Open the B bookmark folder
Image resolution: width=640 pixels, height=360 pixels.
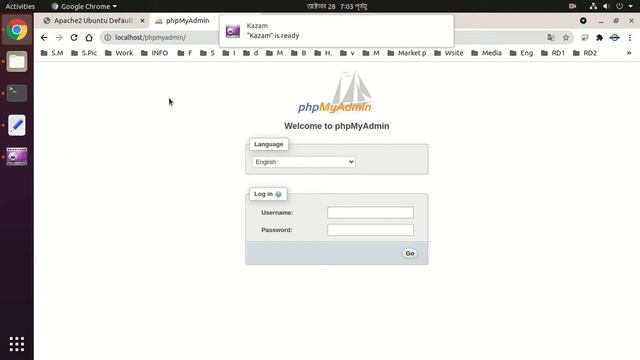pos(298,53)
